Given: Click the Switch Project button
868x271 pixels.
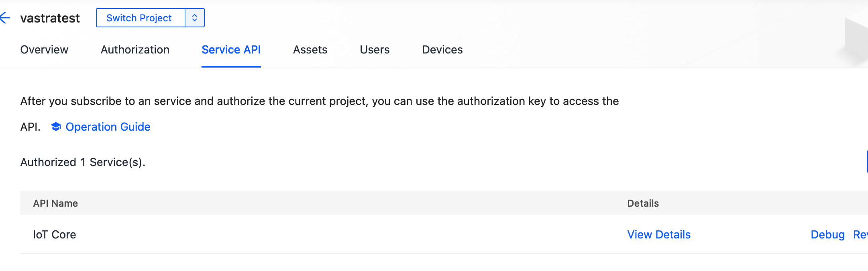Looking at the screenshot, I should [139, 18].
